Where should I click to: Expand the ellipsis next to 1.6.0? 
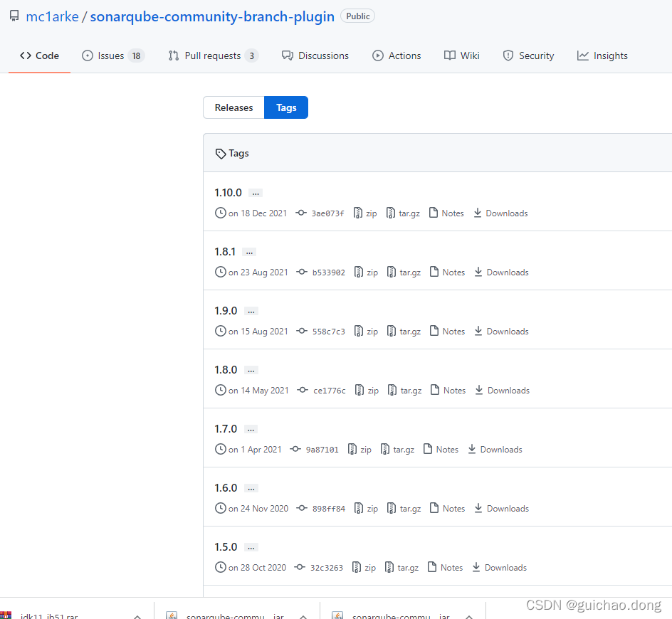[x=251, y=489]
